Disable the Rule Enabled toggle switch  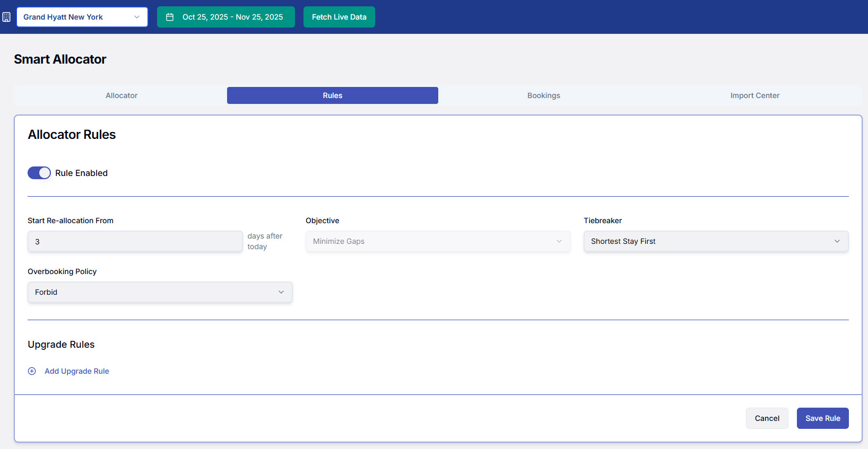(x=39, y=173)
